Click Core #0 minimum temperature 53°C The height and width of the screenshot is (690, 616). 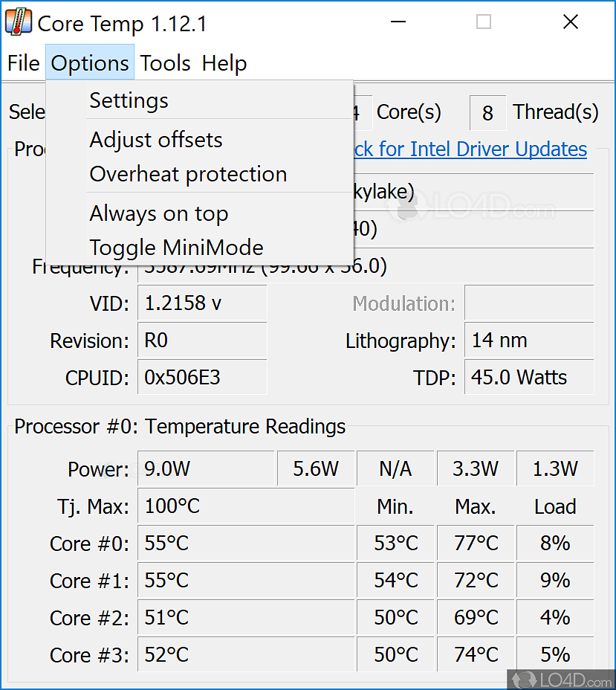point(395,543)
